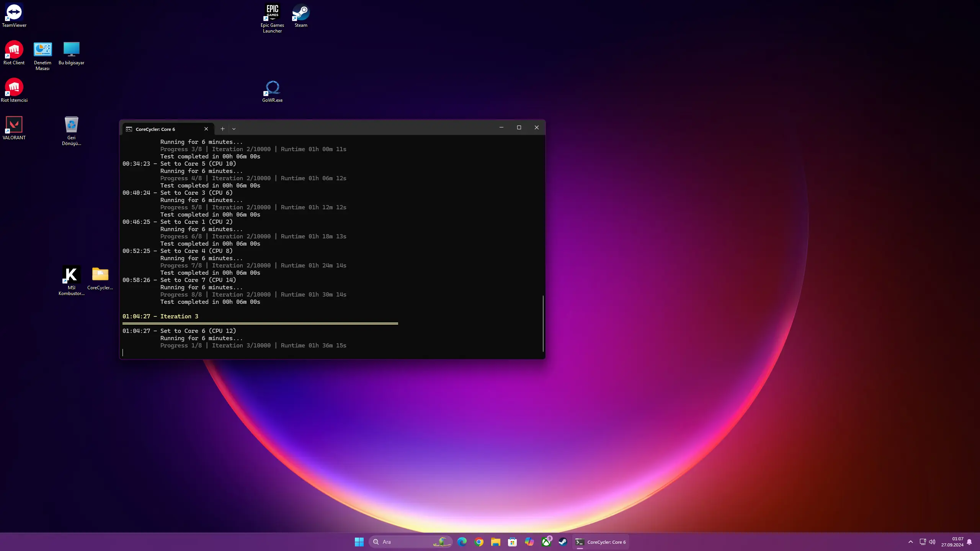Click the 'Progress 5/8' status line

(x=253, y=207)
